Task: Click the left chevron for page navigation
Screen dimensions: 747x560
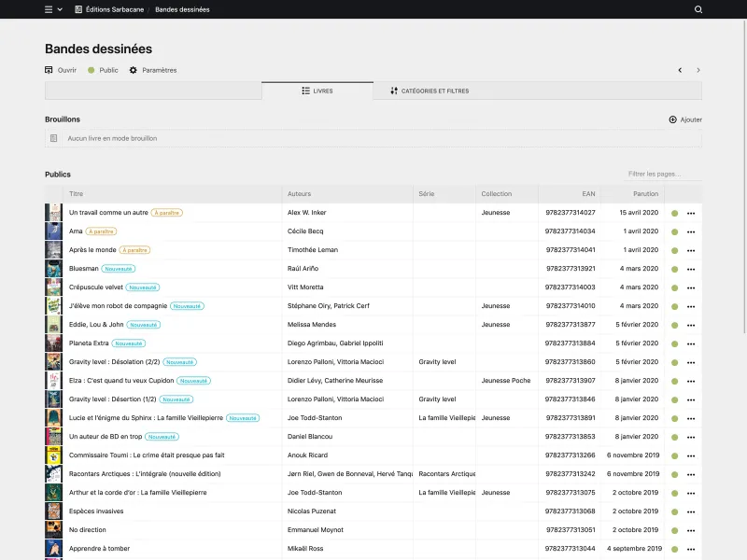Action: click(x=680, y=69)
